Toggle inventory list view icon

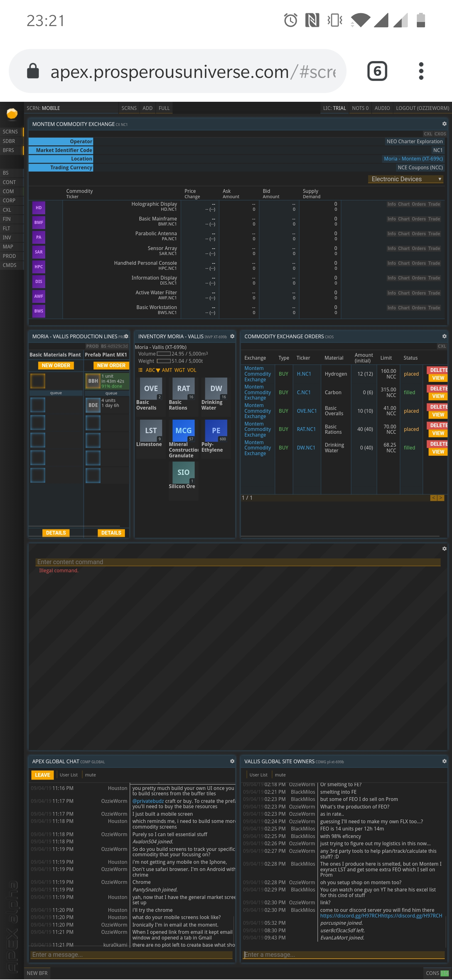pos(140,370)
